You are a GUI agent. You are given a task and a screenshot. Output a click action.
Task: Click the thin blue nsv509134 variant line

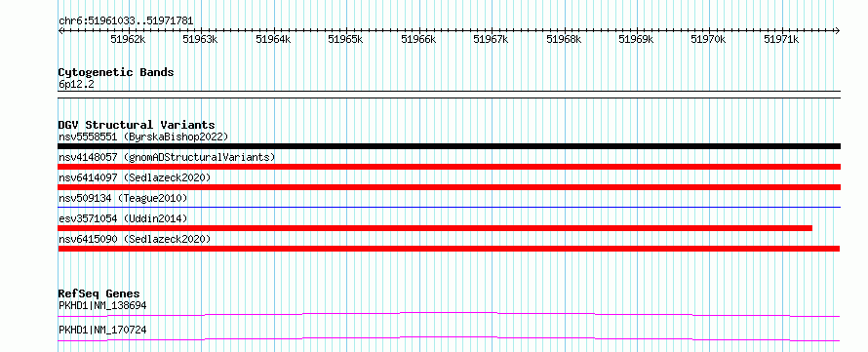coord(449,207)
